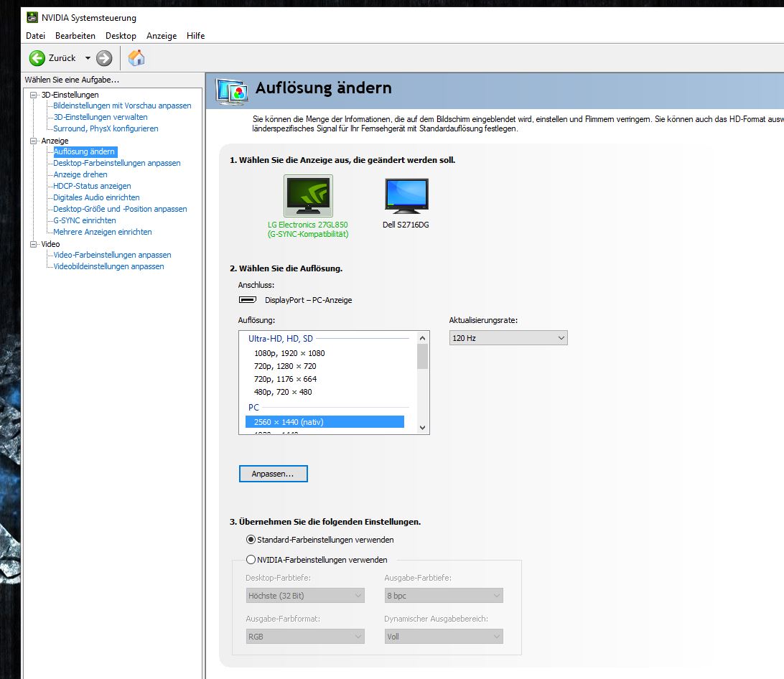The image size is (784, 679).
Task: Open Ausgabe-Farbformat RGB dropdown
Action: pos(305,637)
